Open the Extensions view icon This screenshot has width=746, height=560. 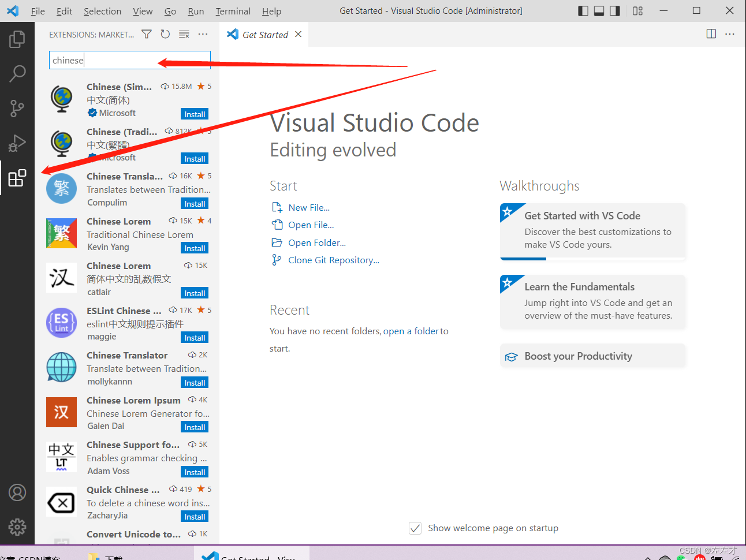(17, 178)
